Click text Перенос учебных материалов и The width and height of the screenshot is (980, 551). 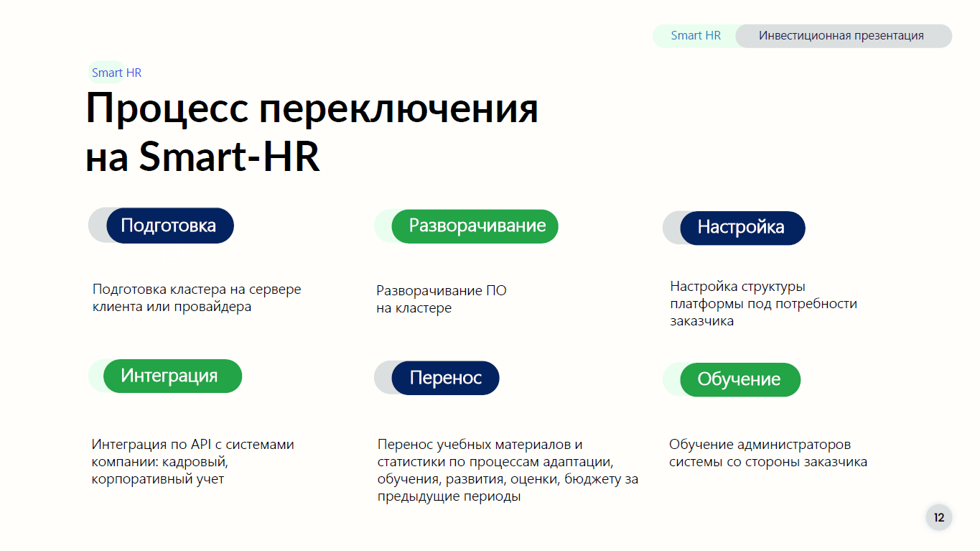tap(480, 444)
